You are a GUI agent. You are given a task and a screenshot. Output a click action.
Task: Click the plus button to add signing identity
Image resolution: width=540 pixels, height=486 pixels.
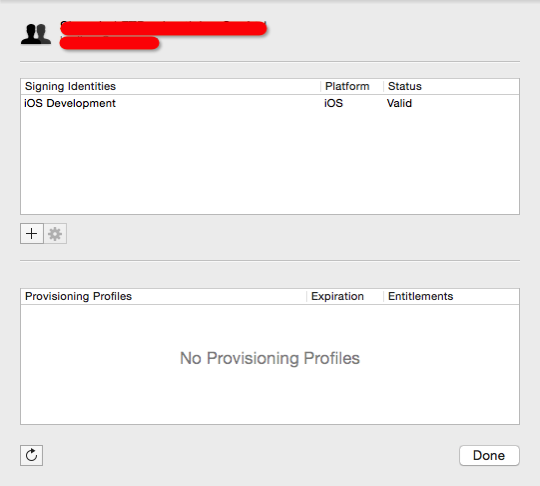[x=32, y=234]
